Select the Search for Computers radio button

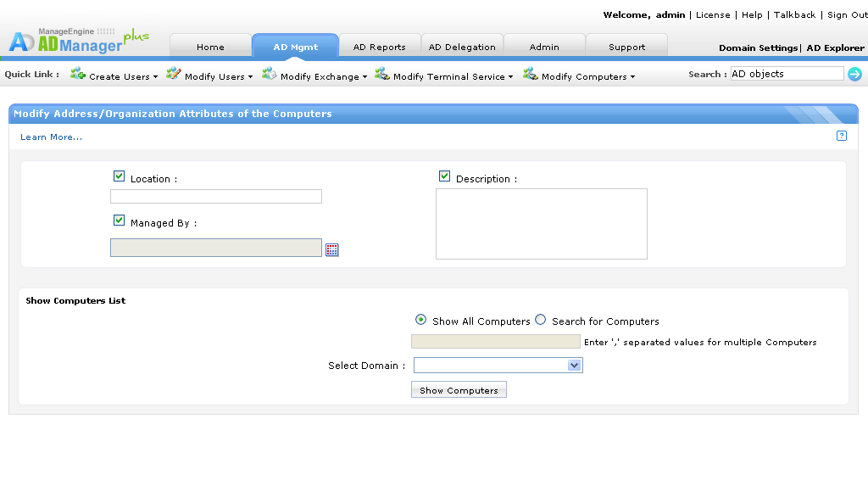541,320
